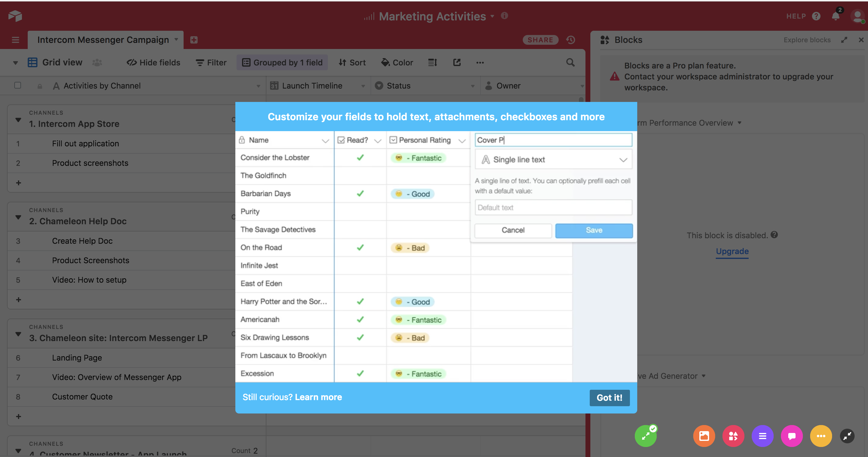Click Hide fields in toolbar
Viewport: 868px width, 457px height.
153,63
